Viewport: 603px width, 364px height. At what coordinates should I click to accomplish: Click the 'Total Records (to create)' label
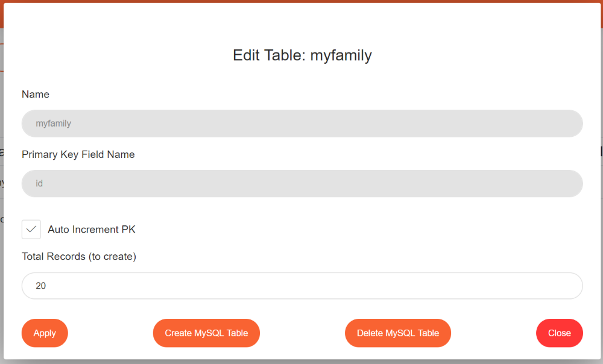click(x=79, y=257)
